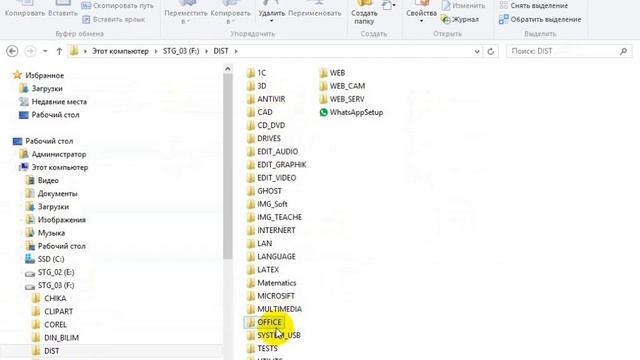This screenshot has height=360, width=640.
Task: Select the 'DRIVES' folder icon
Action: (251, 138)
